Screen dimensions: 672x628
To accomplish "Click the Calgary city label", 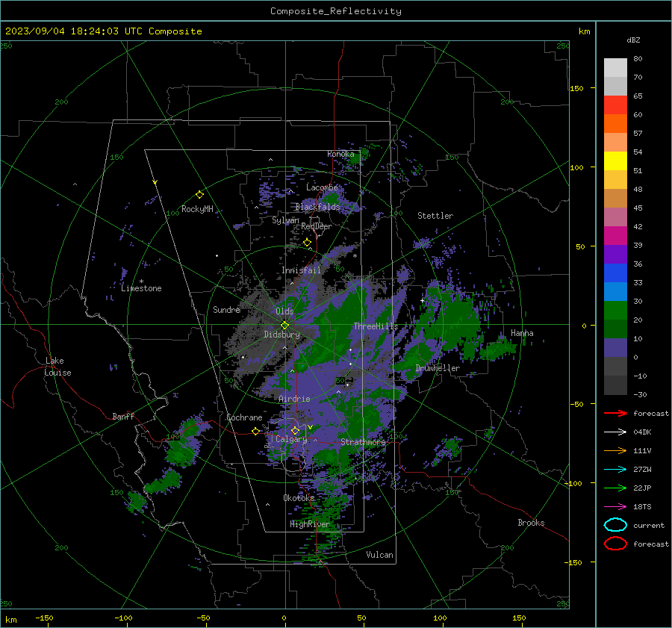I will pos(291,439).
